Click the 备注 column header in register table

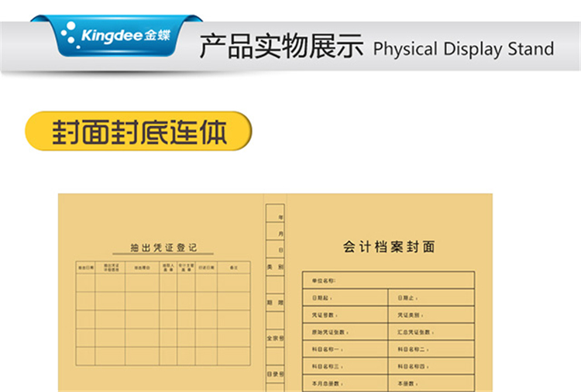[233, 267]
